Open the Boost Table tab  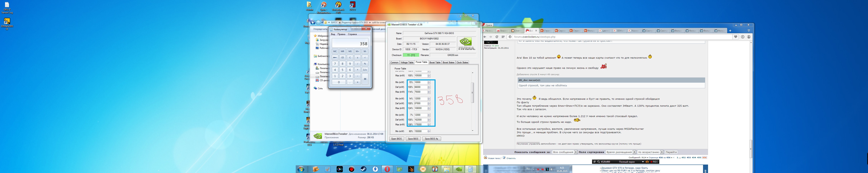(435, 62)
